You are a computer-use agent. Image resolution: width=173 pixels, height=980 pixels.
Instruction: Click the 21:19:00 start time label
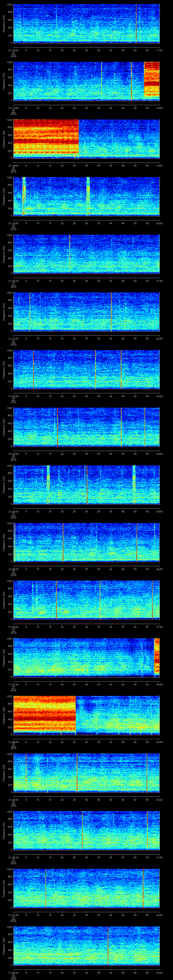[13, 223]
